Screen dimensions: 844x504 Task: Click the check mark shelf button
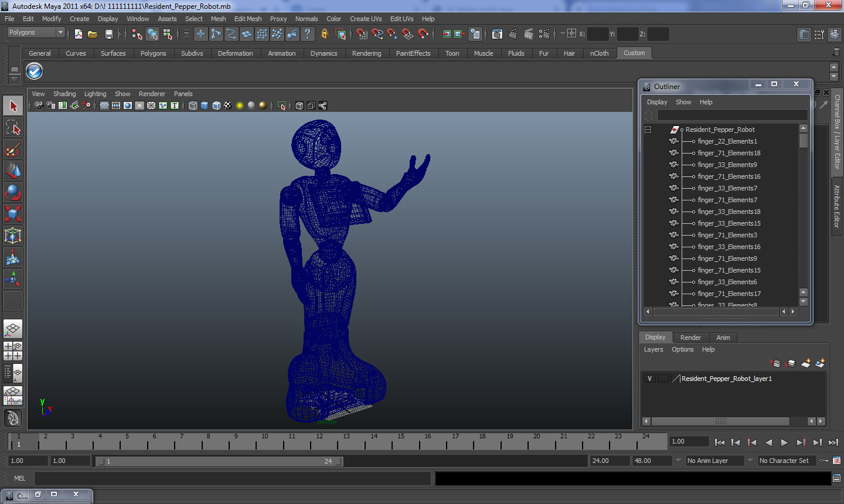click(35, 71)
